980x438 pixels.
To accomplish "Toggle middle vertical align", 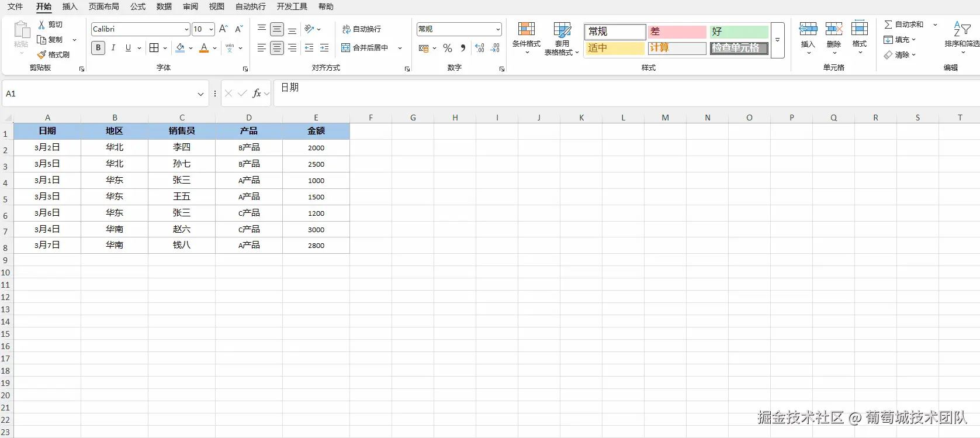I will 277,29.
